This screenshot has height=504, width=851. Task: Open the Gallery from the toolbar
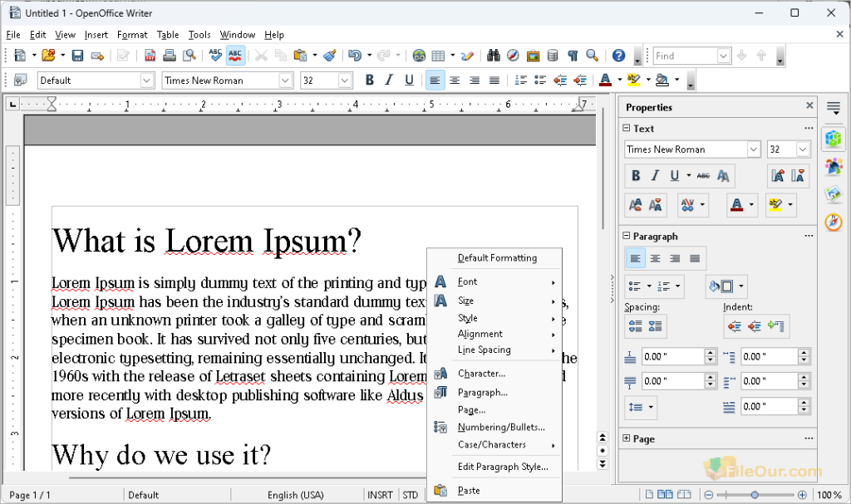point(533,56)
